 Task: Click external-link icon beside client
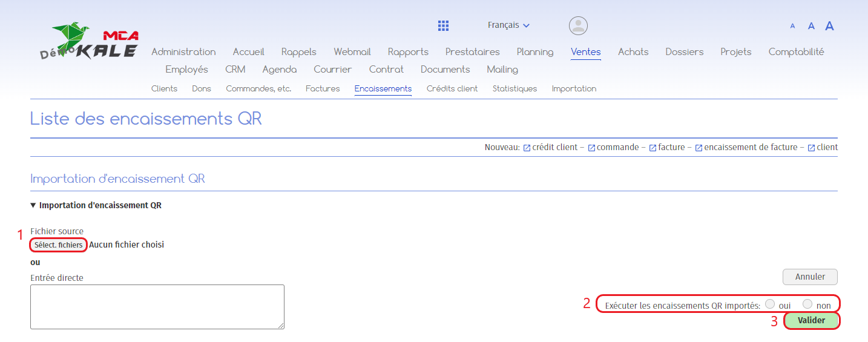click(x=811, y=148)
